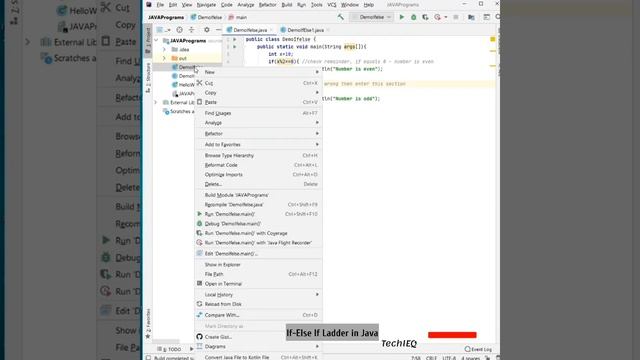Click the inspection status indicator at editor top-right
The height and width of the screenshot is (360, 640).
(x=493, y=39)
